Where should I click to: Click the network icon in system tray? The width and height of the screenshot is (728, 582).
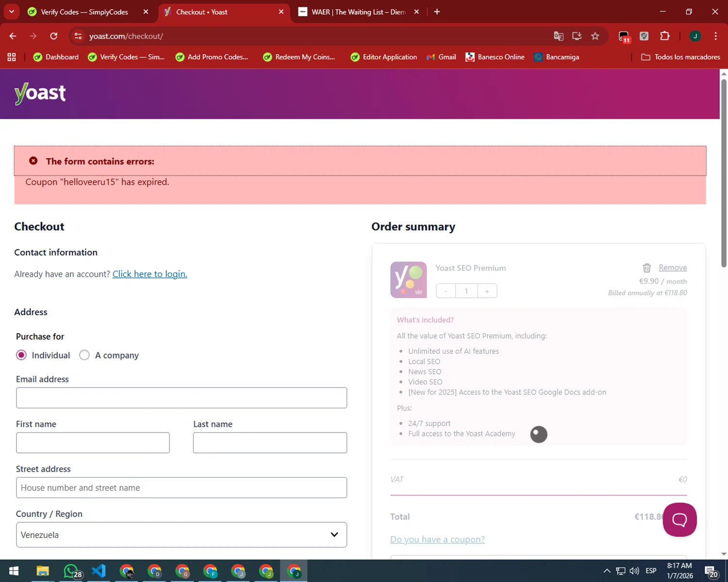621,571
